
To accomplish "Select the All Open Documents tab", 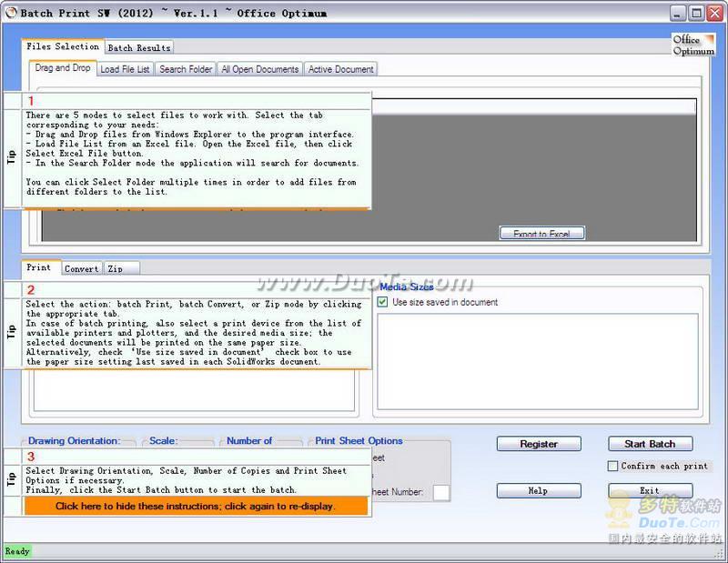I will click(260, 69).
